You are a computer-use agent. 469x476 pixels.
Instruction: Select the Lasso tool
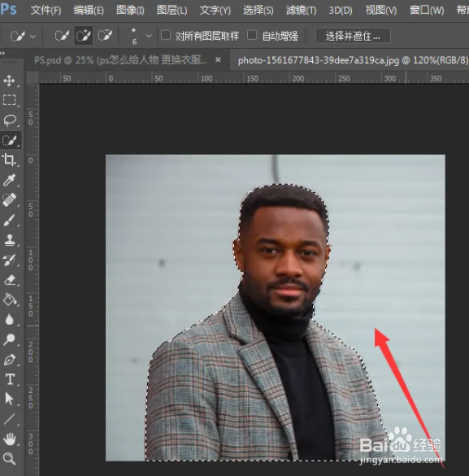pyautogui.click(x=9, y=120)
